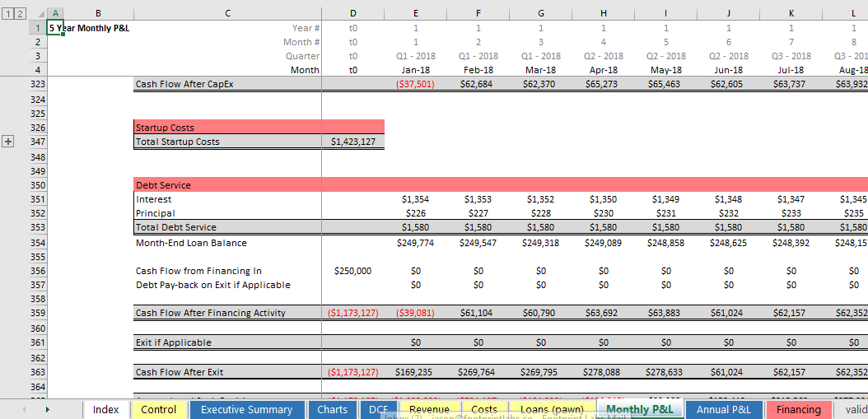
Task: Click 'Total Startup Costs' label
Action: coord(177,142)
